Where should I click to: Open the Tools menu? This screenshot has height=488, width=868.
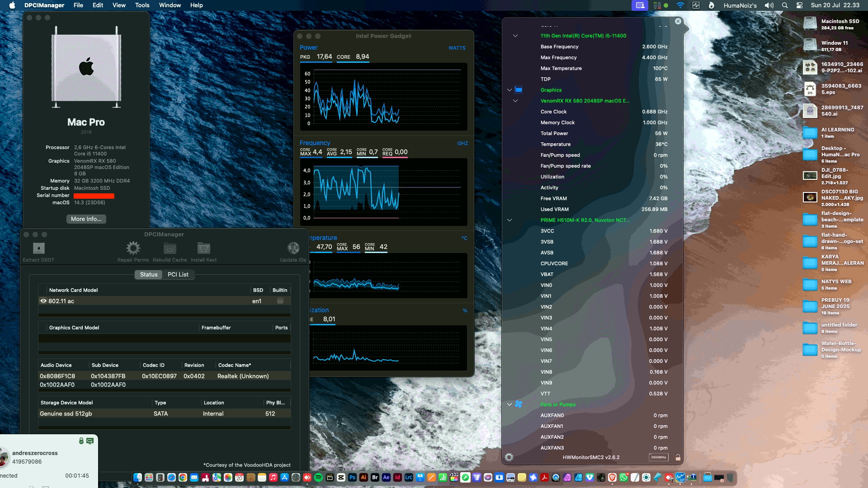point(142,5)
